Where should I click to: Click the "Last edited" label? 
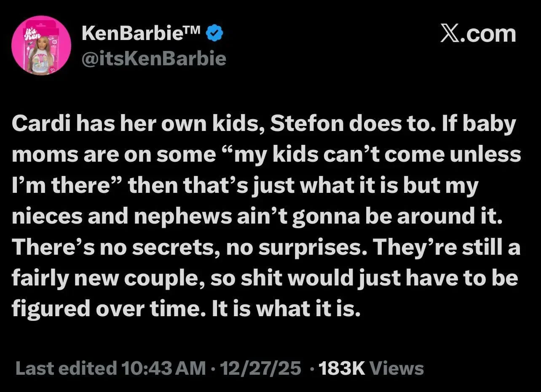66,368
